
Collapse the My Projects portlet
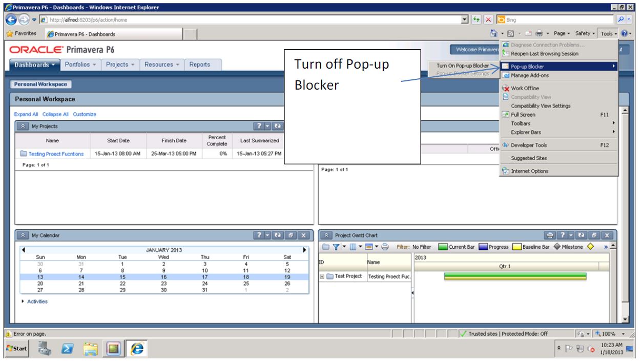[23, 126]
